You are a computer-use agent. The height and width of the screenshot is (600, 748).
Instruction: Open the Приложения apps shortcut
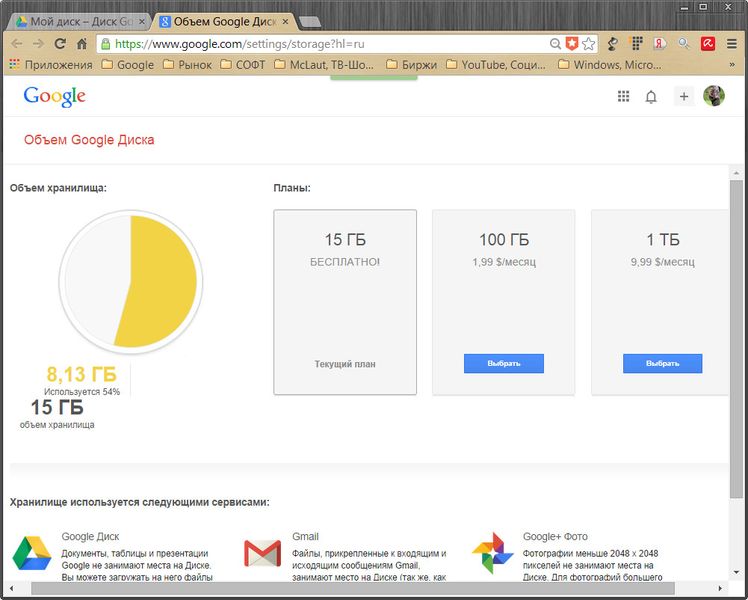51,64
